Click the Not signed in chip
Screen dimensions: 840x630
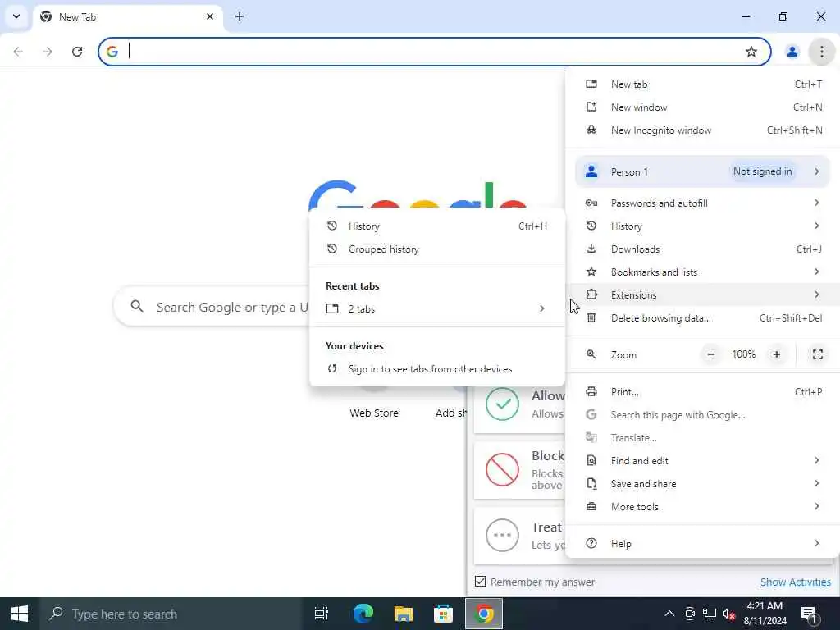pyautogui.click(x=762, y=171)
